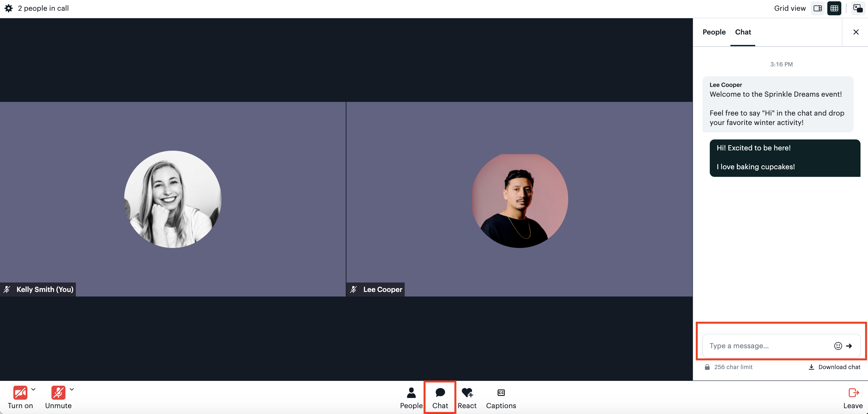Click the 3:16 PM timestamp
Viewport: 868px width, 414px height.
click(781, 64)
